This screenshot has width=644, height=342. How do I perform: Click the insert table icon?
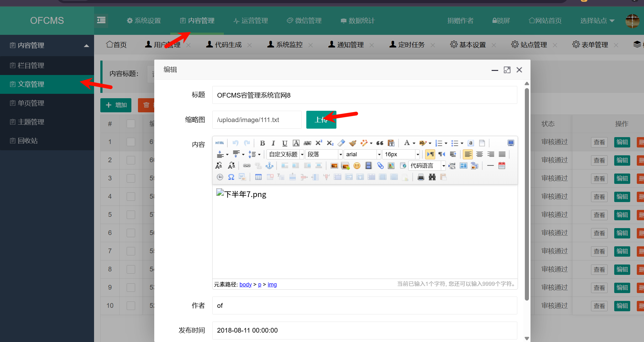258,177
